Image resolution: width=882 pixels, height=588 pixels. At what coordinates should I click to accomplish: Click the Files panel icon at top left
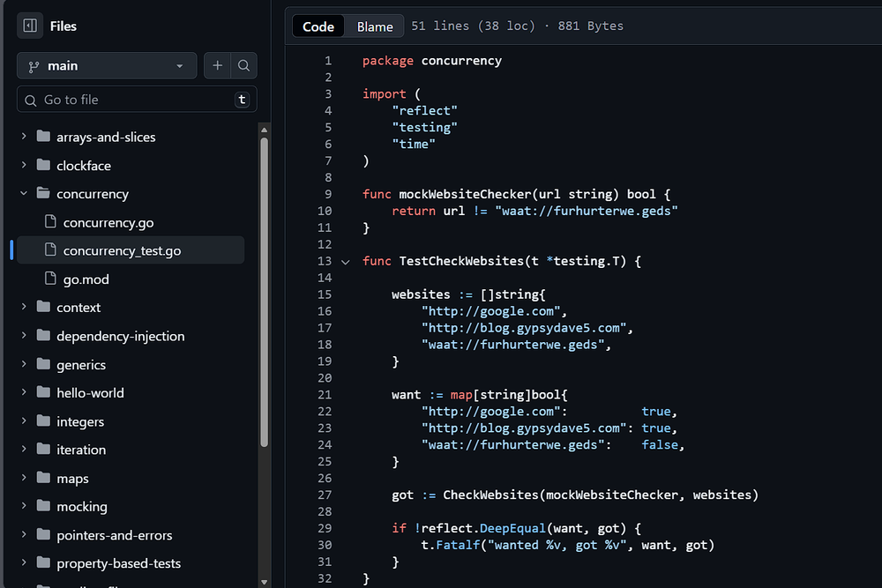click(x=29, y=26)
